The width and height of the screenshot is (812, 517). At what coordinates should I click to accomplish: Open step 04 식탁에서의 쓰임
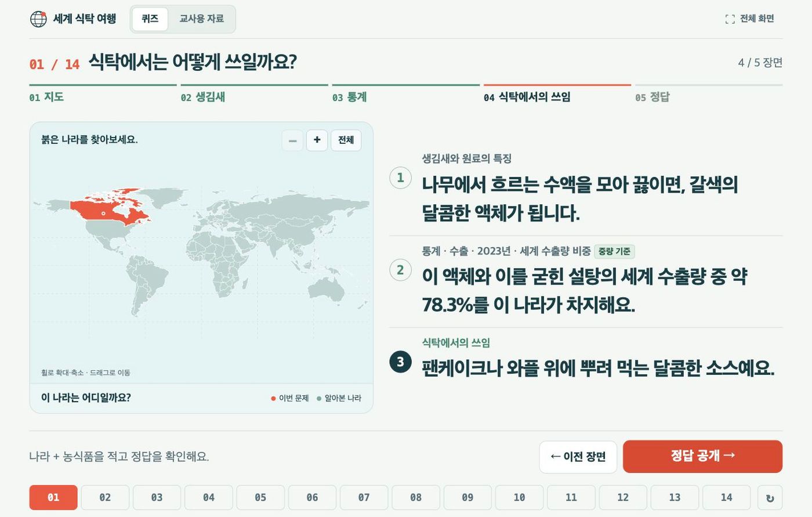click(x=557, y=95)
